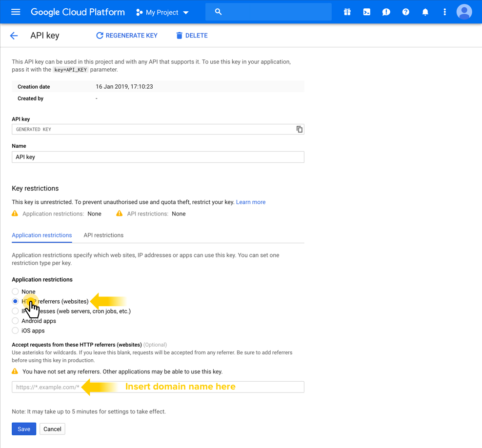Select the None application restriction

(x=16, y=292)
